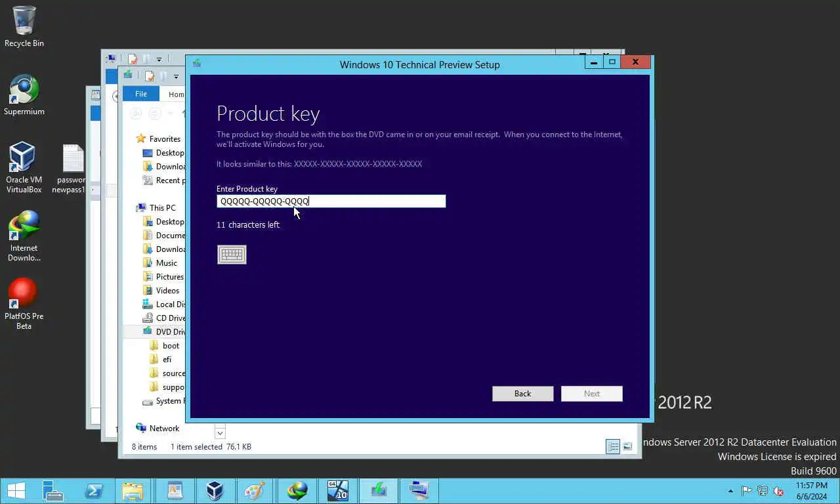Click the Windows Setup taskbar icon
840x504 pixels.
tap(379, 491)
